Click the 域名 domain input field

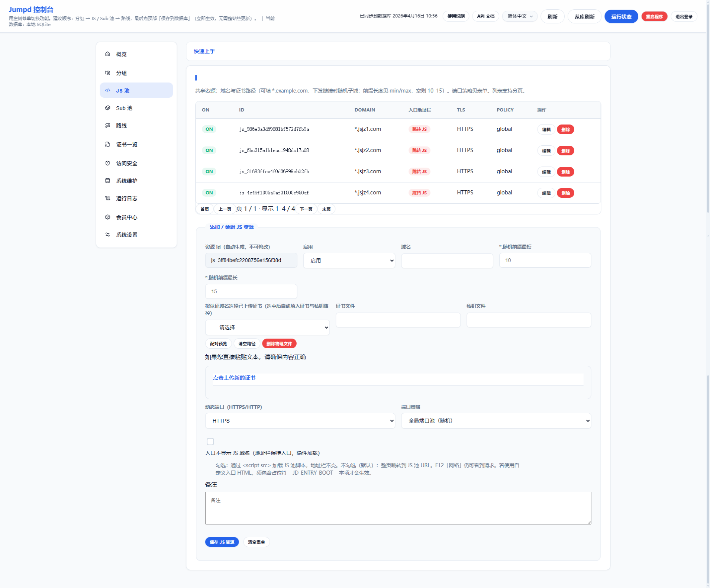click(447, 261)
